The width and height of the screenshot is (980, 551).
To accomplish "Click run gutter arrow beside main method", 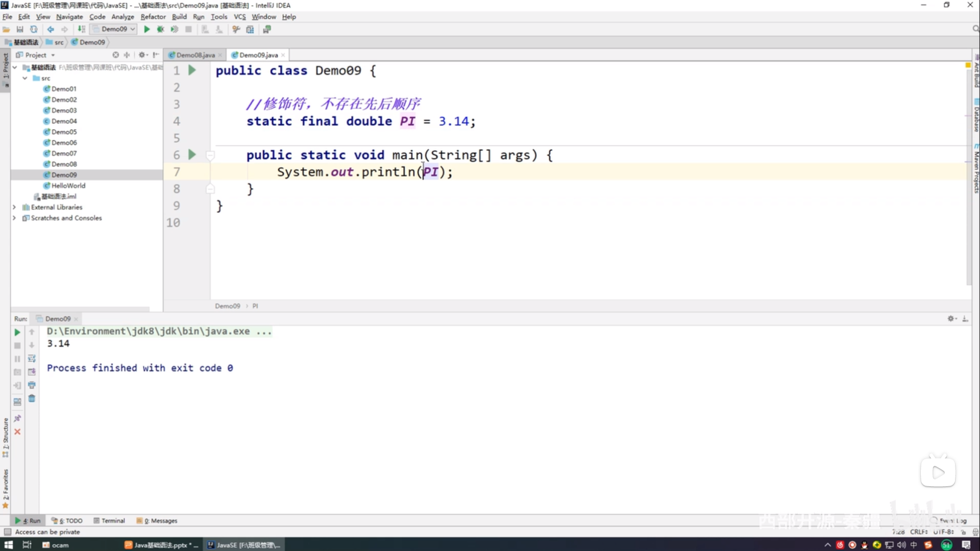I will click(192, 155).
